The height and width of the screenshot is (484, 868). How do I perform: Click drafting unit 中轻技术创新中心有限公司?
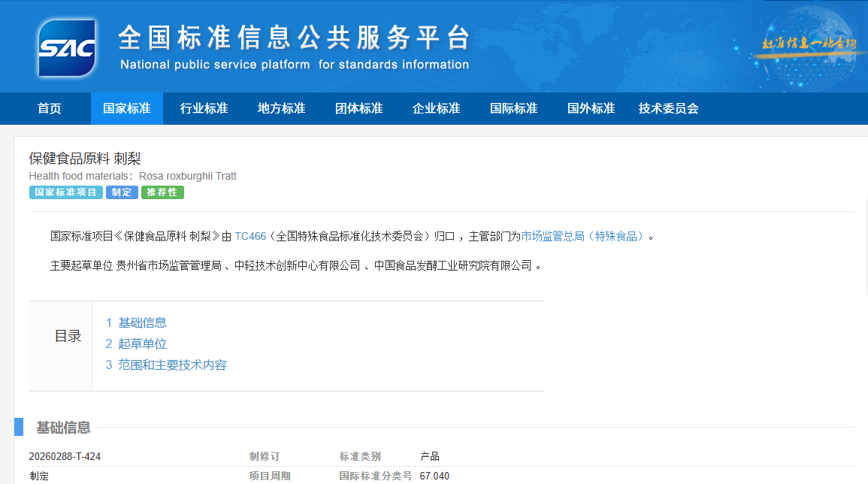pos(298,266)
